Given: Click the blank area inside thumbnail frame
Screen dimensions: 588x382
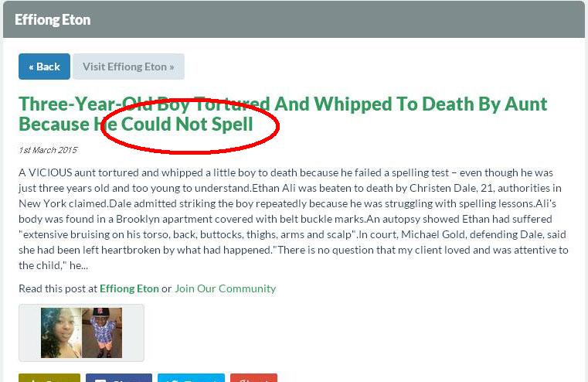Looking at the screenshot, I should coord(133,333).
